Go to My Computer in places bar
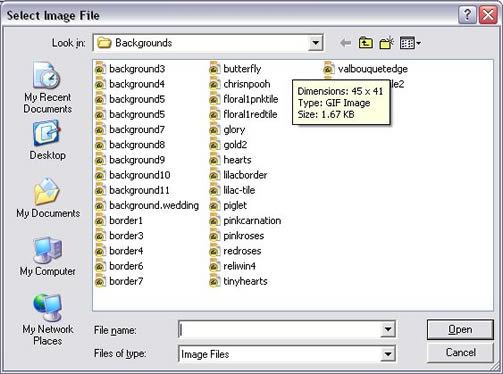 pos(47,256)
